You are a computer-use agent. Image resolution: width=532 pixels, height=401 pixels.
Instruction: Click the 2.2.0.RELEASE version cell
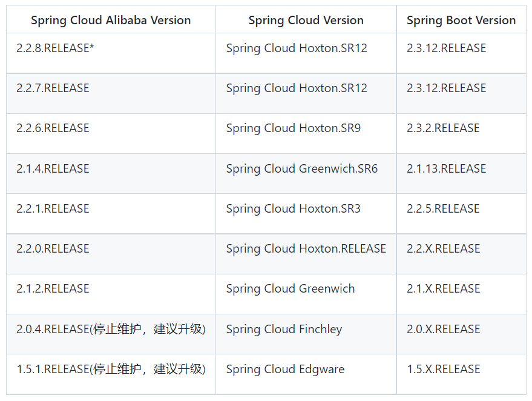pyautogui.click(x=111, y=254)
